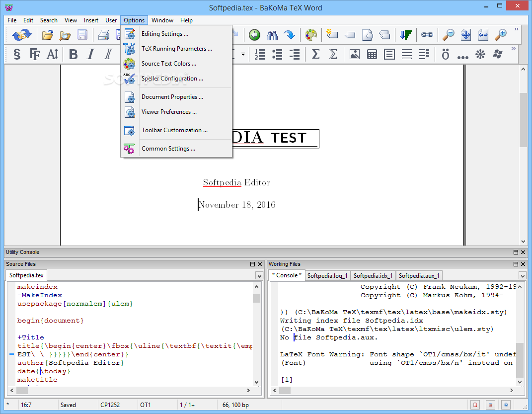Viewport: 532px width, 414px height.
Task: Click the chain link icon
Action: [x=427, y=35]
